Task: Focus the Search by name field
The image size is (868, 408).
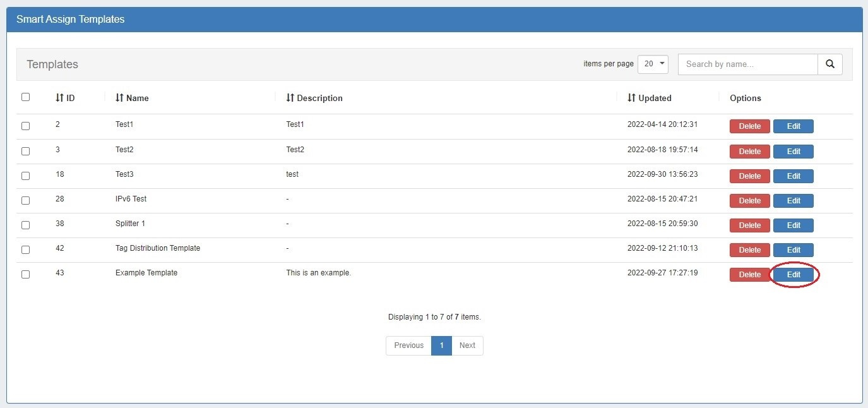Action: click(x=747, y=64)
